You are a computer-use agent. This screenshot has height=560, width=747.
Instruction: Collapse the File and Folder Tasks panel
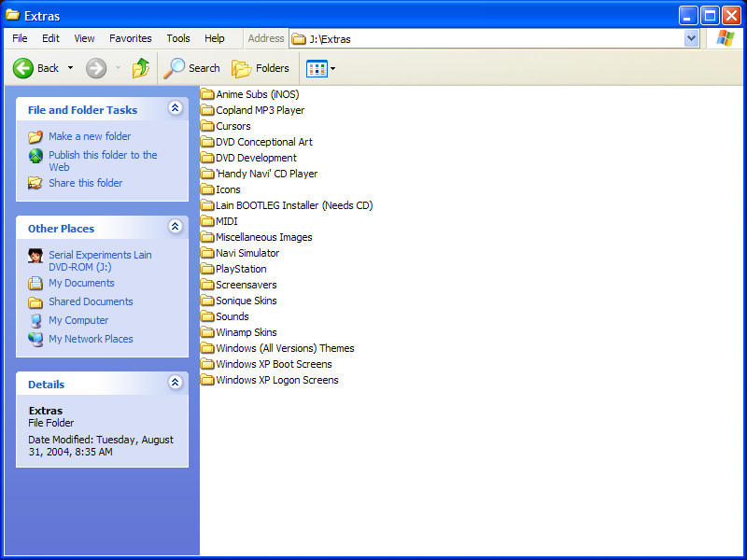[x=175, y=109]
